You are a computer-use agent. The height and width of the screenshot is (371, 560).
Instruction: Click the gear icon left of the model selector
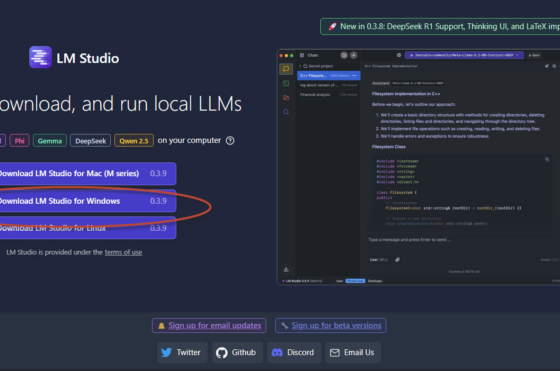[x=399, y=55]
